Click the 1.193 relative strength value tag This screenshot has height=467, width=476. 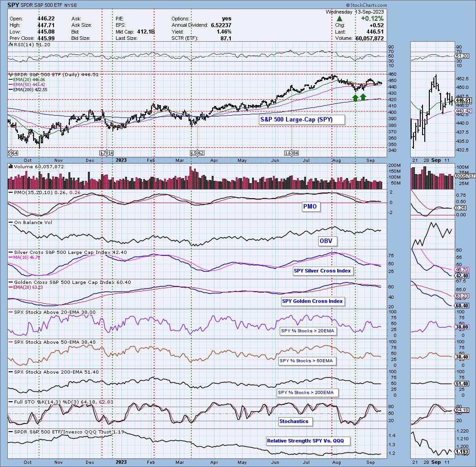pos(462,452)
